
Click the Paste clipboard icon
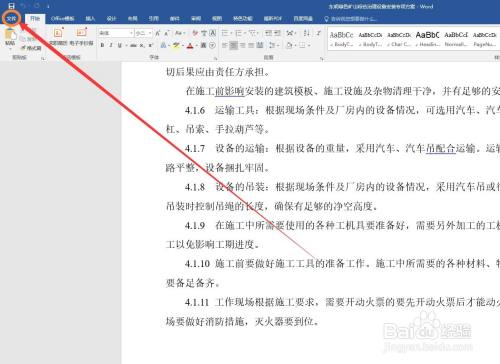click(10, 34)
